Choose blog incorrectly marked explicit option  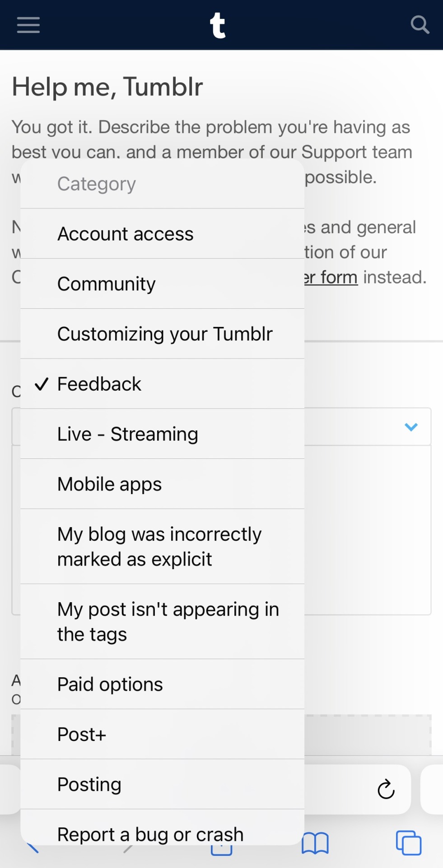pos(159,547)
